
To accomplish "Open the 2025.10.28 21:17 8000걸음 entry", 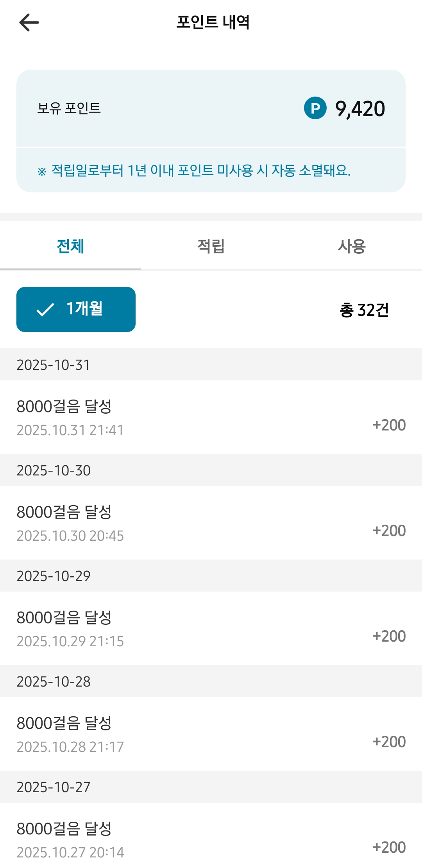I will pyautogui.click(x=211, y=734).
